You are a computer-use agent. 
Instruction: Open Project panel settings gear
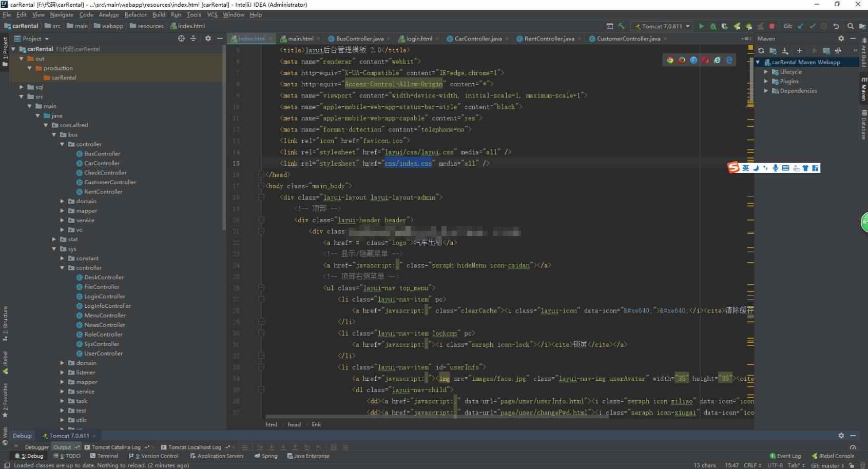208,38
